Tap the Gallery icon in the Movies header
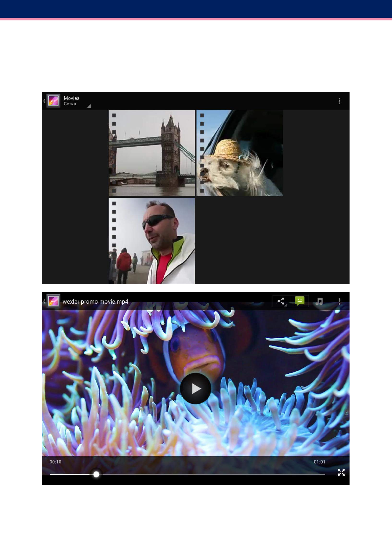This screenshot has width=392, height=554. (53, 101)
